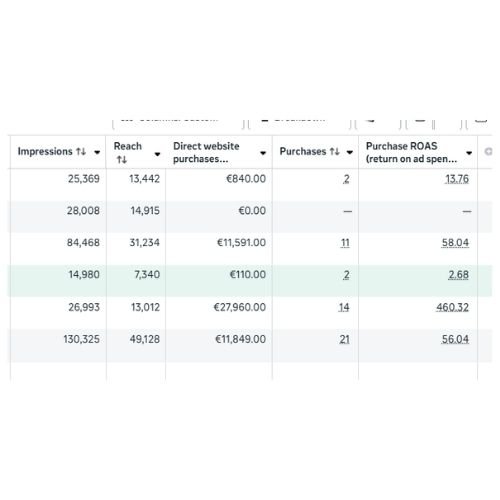Viewport: 500px width, 500px height.
Task: Click the Reach column sort arrows
Action: click(122, 160)
